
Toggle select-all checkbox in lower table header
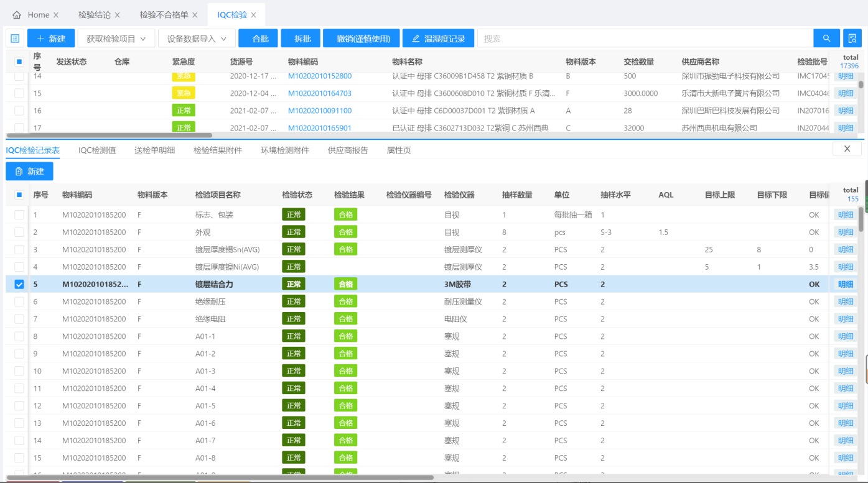pos(19,195)
